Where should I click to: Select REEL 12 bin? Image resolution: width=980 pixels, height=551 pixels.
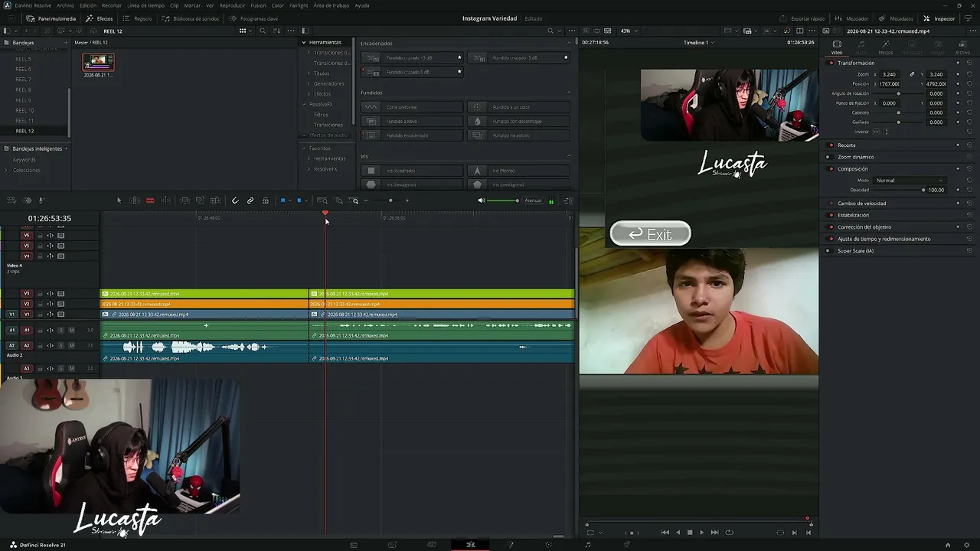pyautogui.click(x=24, y=131)
